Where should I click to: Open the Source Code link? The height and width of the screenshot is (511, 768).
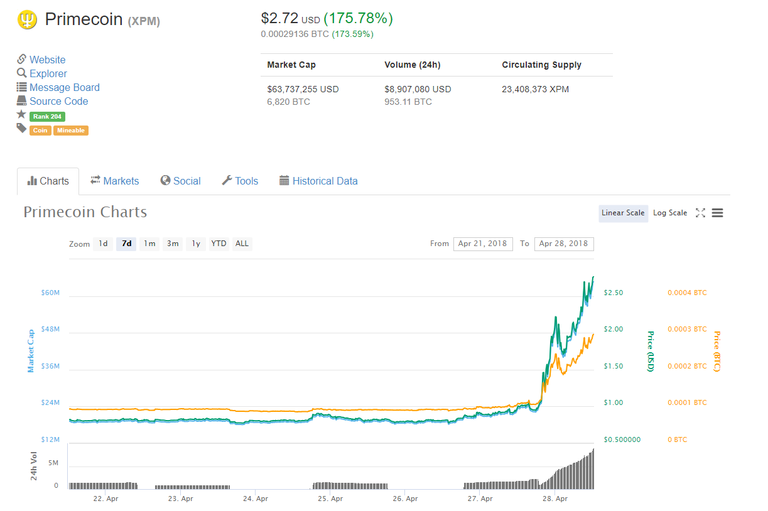point(59,101)
